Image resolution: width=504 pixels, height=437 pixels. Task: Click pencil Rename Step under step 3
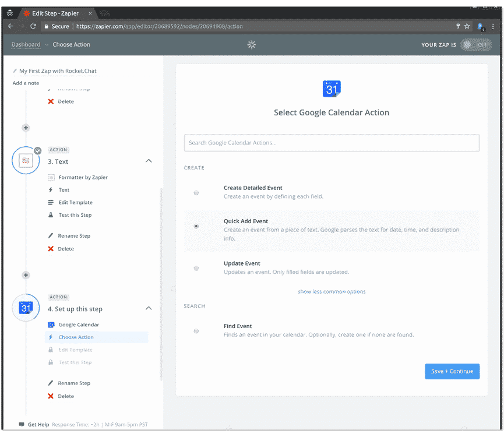tap(51, 236)
